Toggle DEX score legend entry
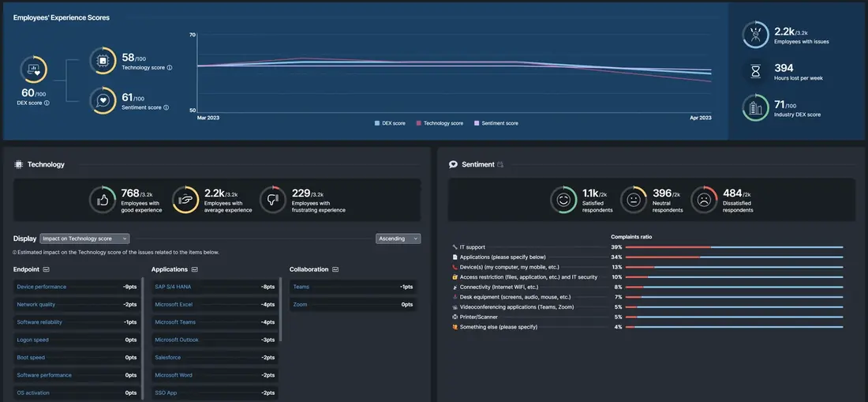Viewport: 868px width, 402px height. pyautogui.click(x=391, y=123)
